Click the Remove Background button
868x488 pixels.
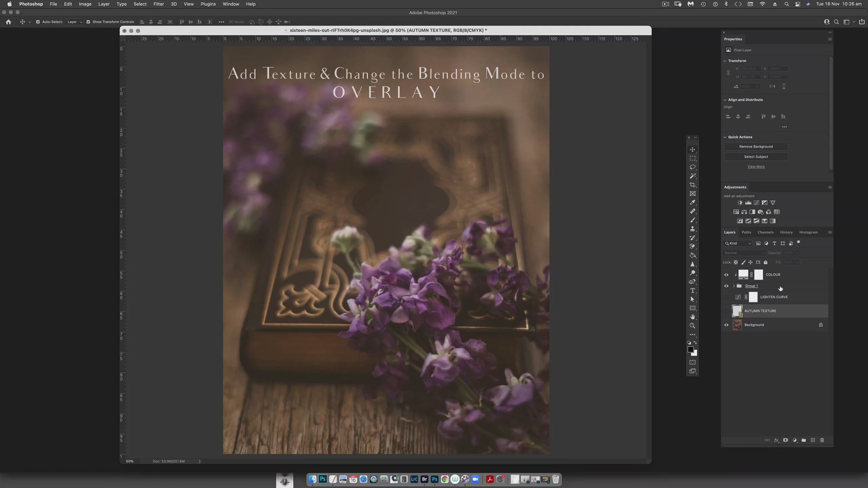(756, 147)
